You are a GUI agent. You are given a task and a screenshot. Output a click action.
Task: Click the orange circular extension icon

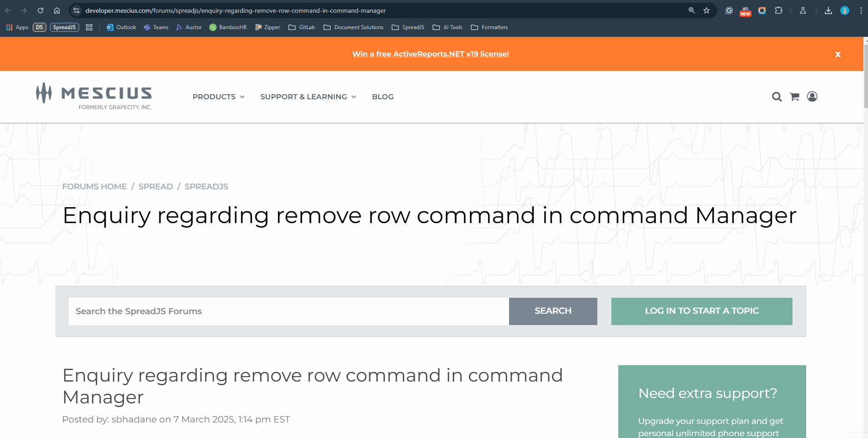[x=762, y=10]
